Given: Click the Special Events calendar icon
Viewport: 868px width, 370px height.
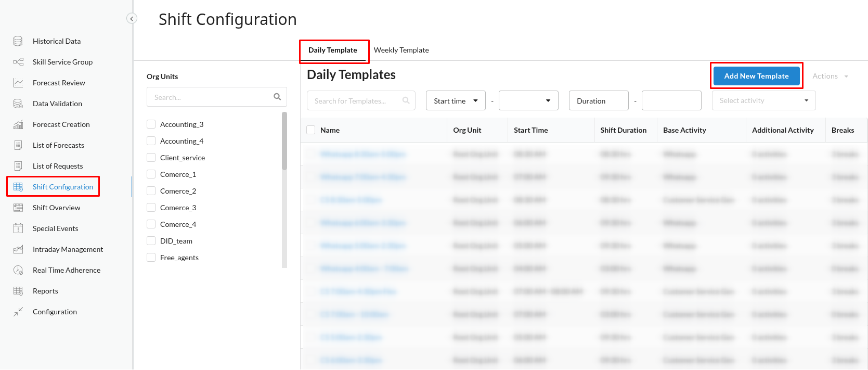Looking at the screenshot, I should 18,228.
